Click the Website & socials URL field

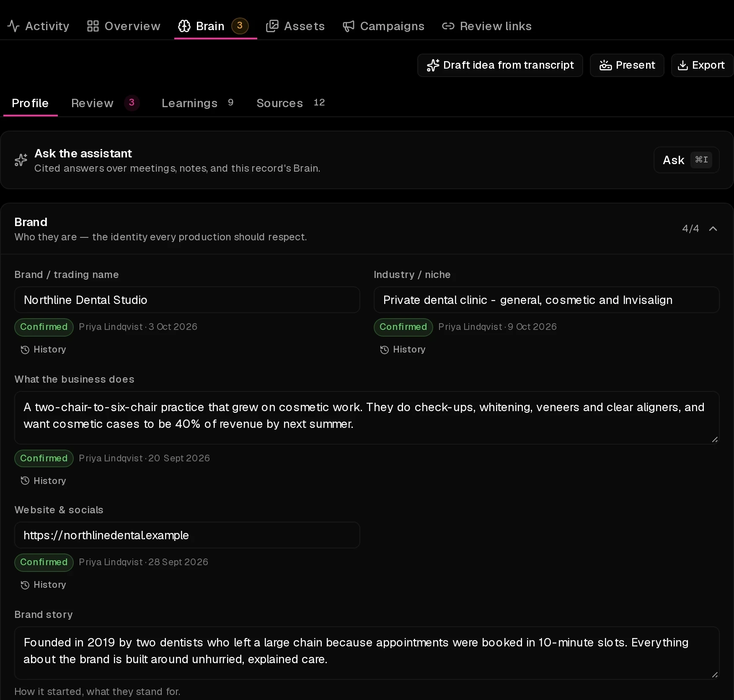[x=187, y=535]
